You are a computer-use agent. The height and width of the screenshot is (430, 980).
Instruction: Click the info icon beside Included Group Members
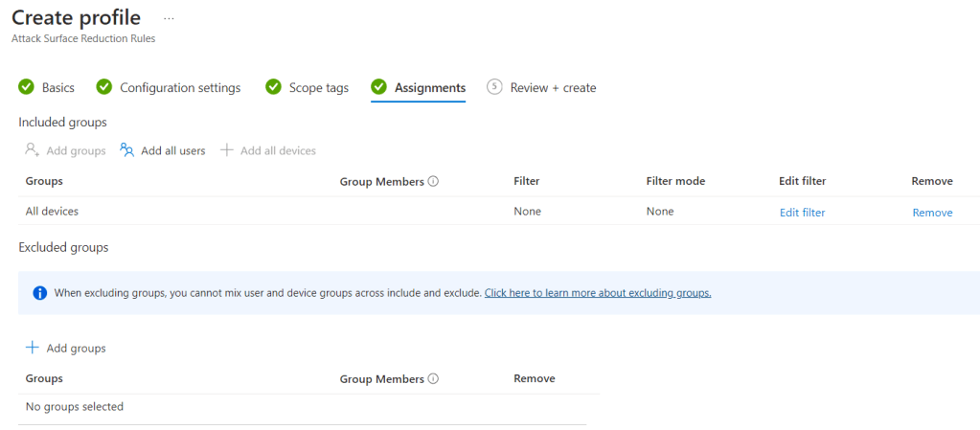tap(433, 181)
